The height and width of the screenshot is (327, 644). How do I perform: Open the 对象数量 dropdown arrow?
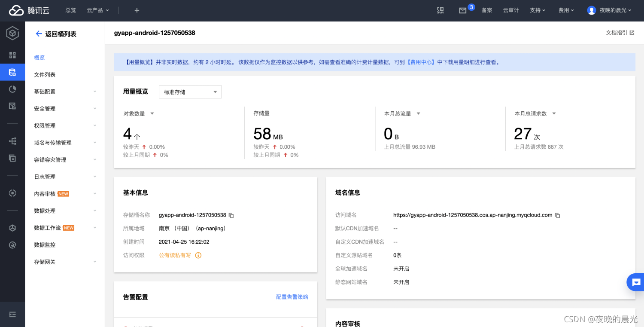[152, 114]
